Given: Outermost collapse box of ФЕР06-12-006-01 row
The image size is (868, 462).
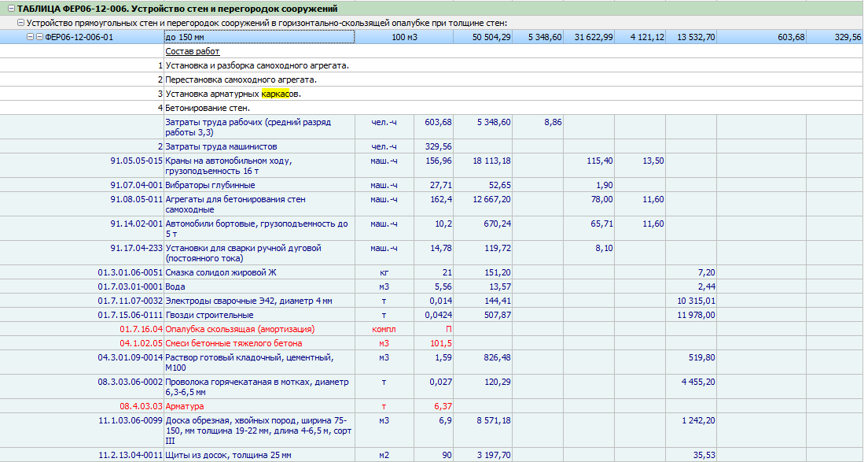Looking at the screenshot, I should pyautogui.click(x=31, y=37).
